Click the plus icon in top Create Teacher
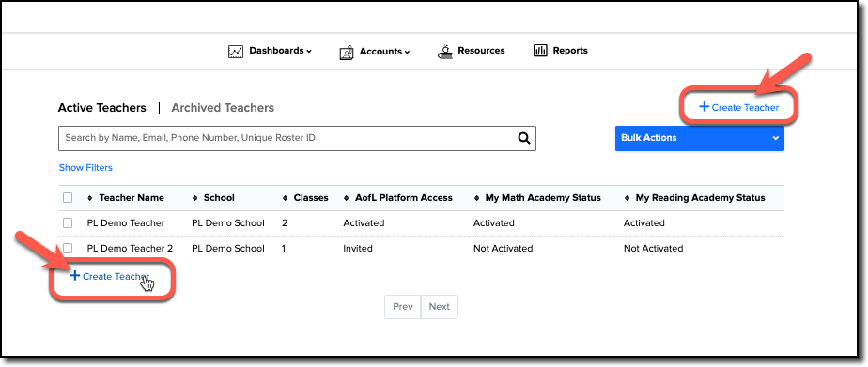Viewport: 868px width, 367px height. (705, 107)
